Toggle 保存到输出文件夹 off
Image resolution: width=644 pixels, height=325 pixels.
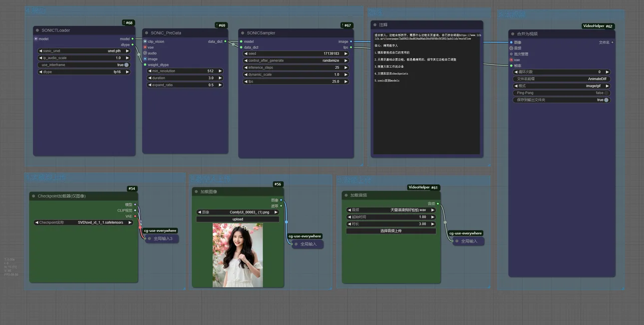(x=606, y=100)
